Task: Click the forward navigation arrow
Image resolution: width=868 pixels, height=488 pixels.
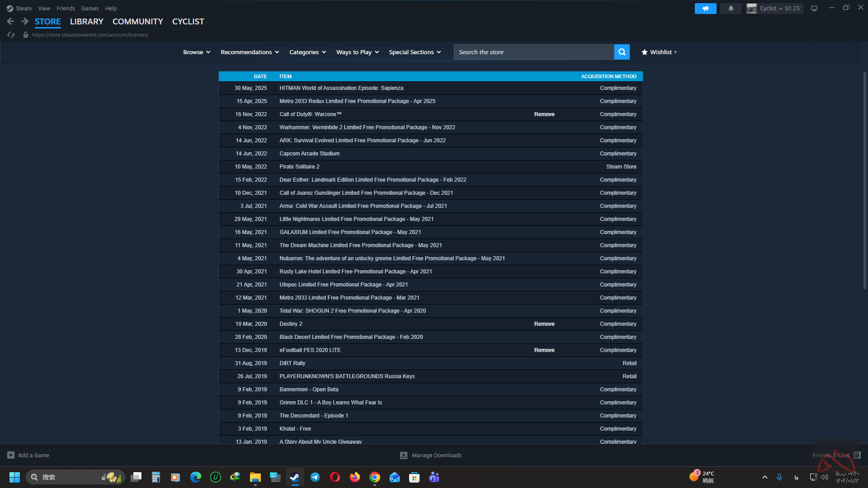Action: (24, 21)
